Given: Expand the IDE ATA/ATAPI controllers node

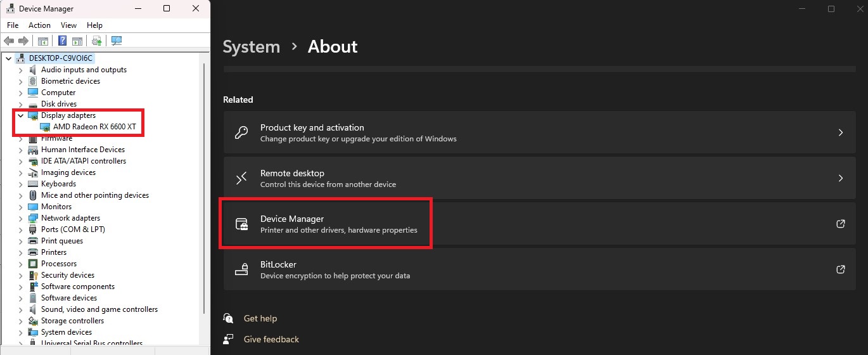Looking at the screenshot, I should click(x=20, y=161).
